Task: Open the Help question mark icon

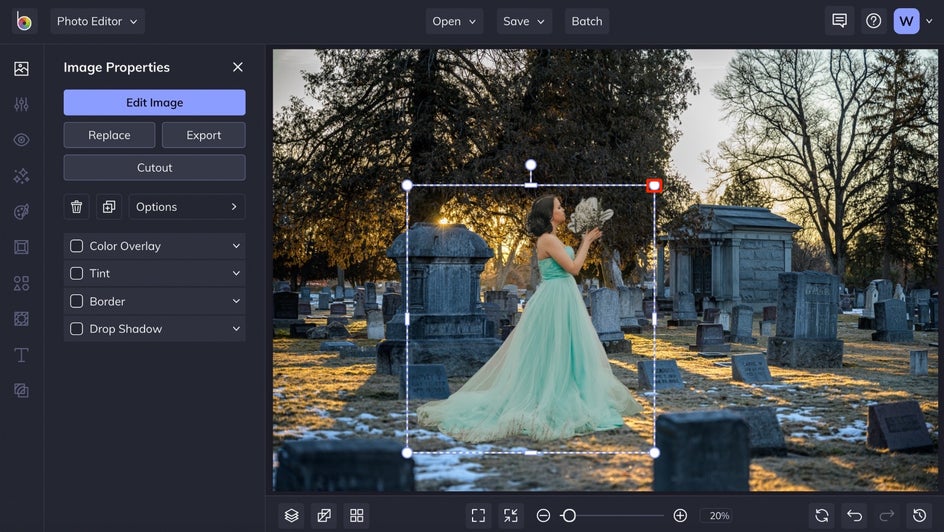Action: pos(873,21)
